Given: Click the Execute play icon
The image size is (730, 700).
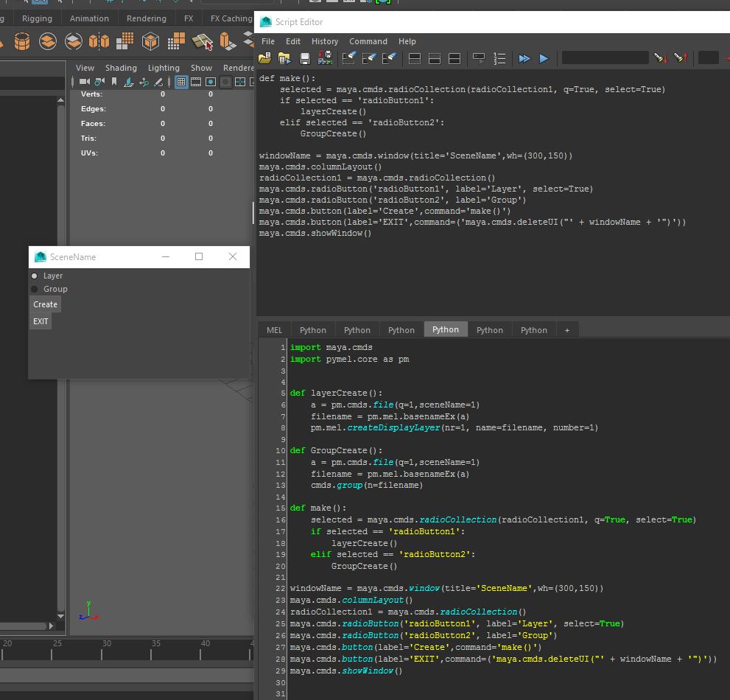Looking at the screenshot, I should coord(544,58).
